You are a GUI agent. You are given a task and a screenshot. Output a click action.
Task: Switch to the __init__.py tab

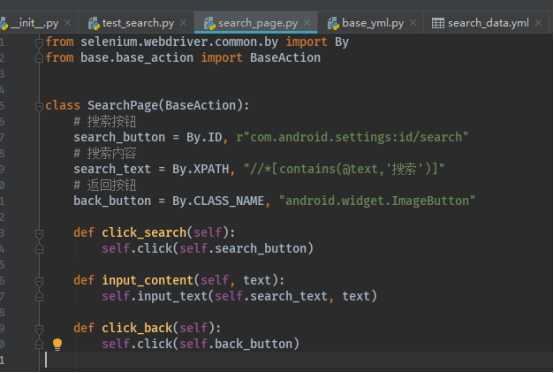(34, 23)
